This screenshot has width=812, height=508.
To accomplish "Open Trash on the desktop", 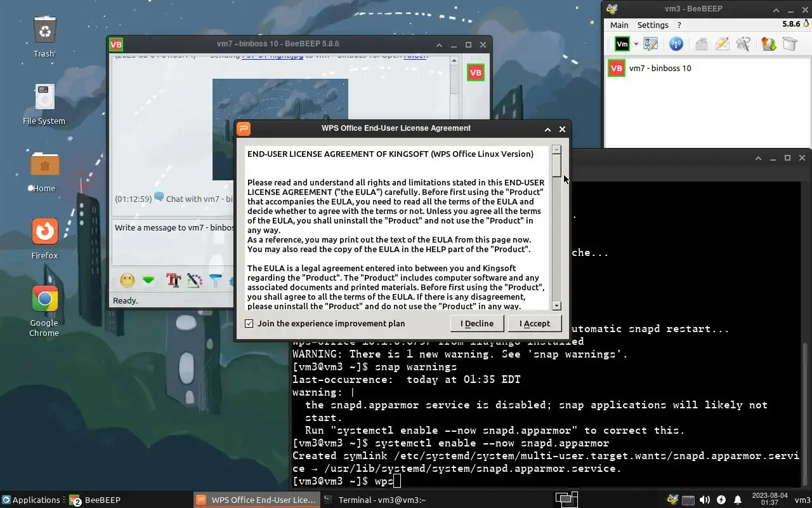I will (x=44, y=37).
